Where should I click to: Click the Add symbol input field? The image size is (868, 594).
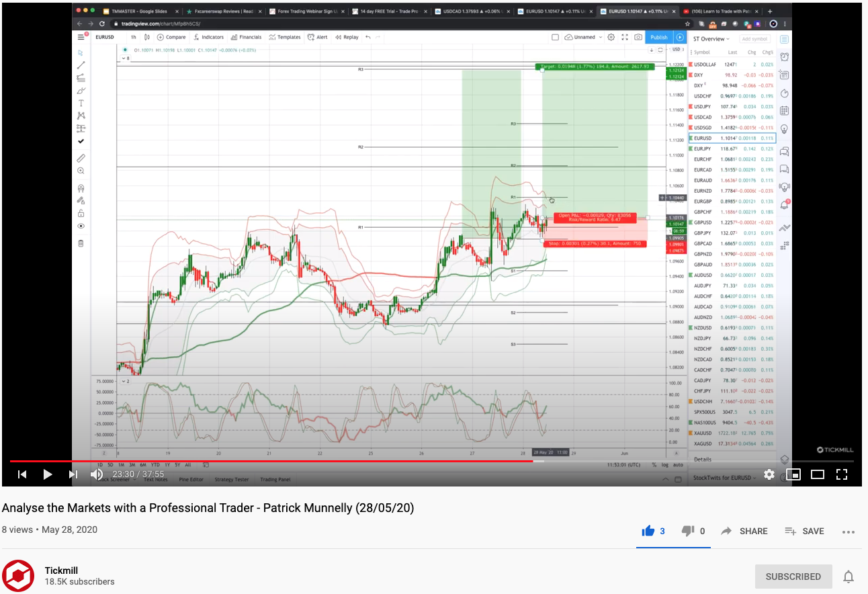click(x=755, y=38)
